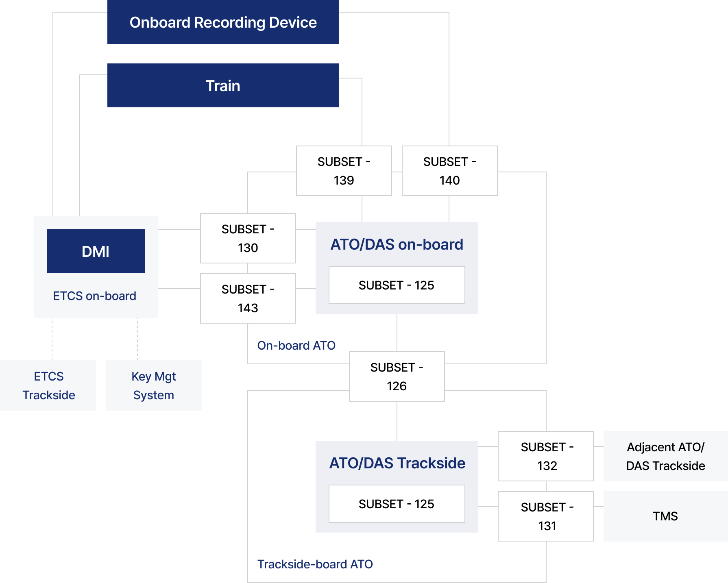
Task: Select SUBSET - 125 inside ATO/DAS on-board
Action: [x=397, y=285]
